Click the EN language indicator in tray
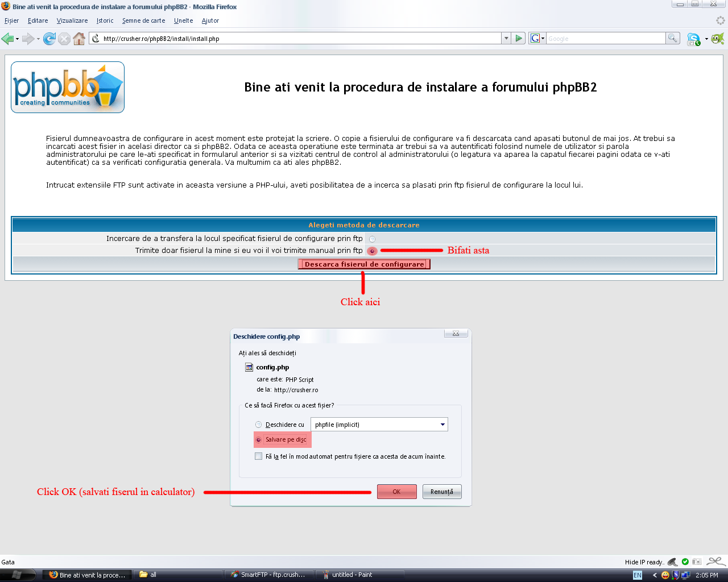 (638, 575)
